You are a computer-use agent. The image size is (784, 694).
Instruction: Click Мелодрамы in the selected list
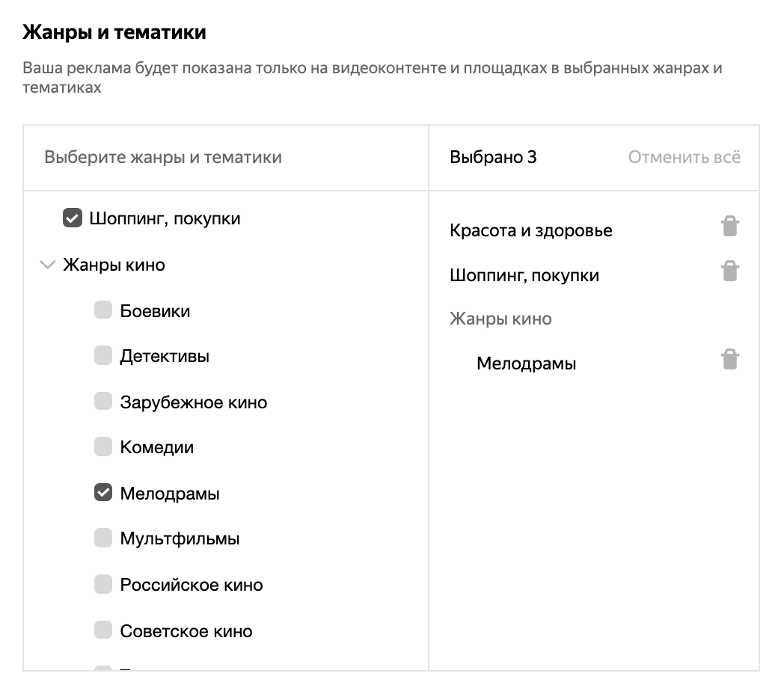coord(526,364)
